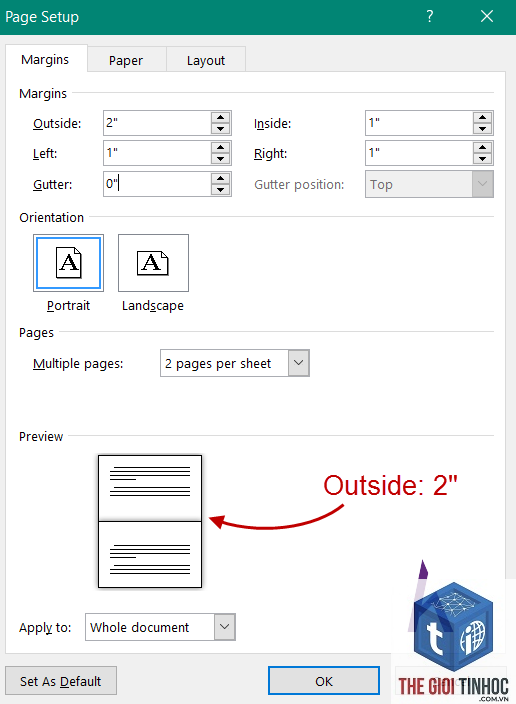
Task: Increase the Inside margin value
Action: 483,118
